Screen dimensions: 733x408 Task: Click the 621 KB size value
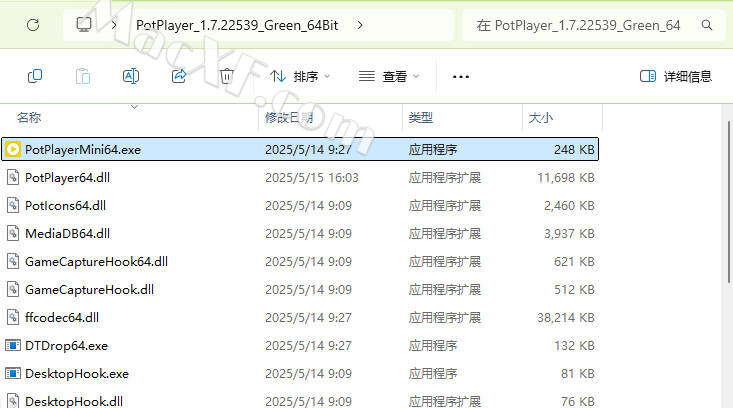pyautogui.click(x=575, y=262)
